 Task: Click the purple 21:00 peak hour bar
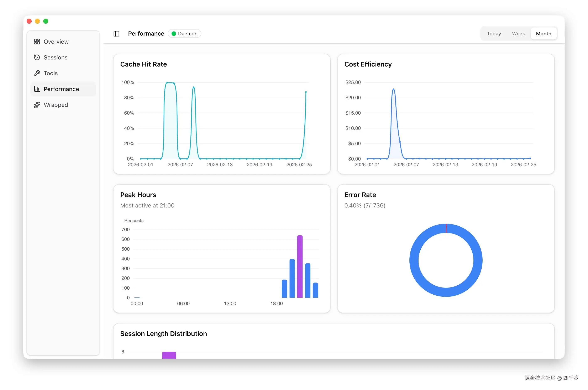[300, 266]
